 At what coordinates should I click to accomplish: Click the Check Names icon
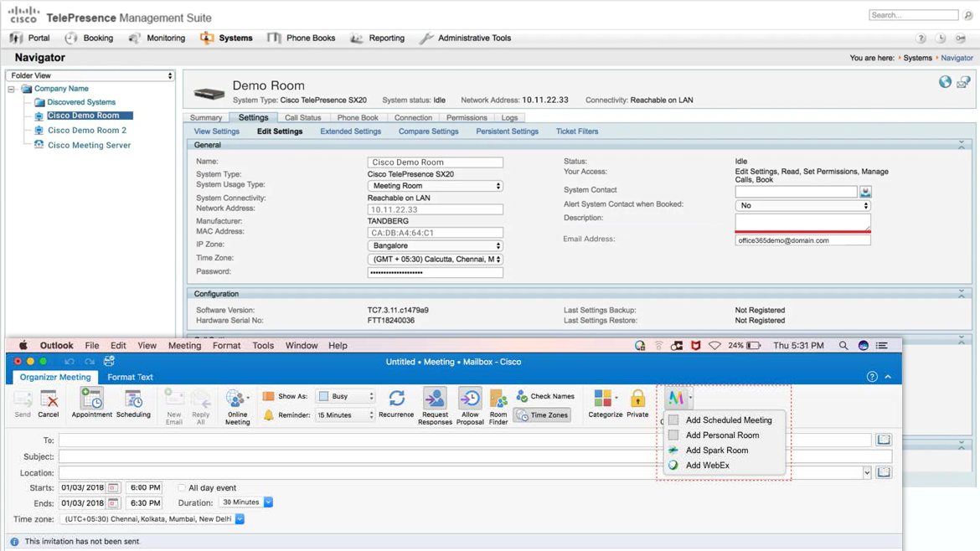545,396
